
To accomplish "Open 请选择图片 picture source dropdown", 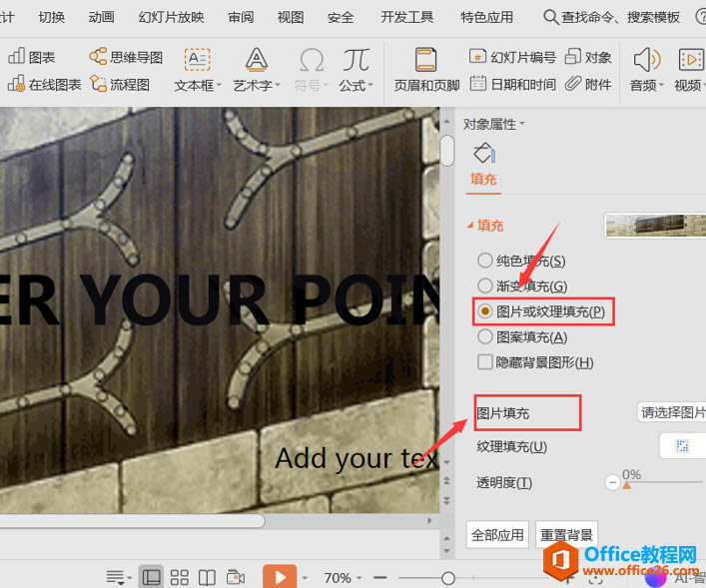I will tap(672, 412).
